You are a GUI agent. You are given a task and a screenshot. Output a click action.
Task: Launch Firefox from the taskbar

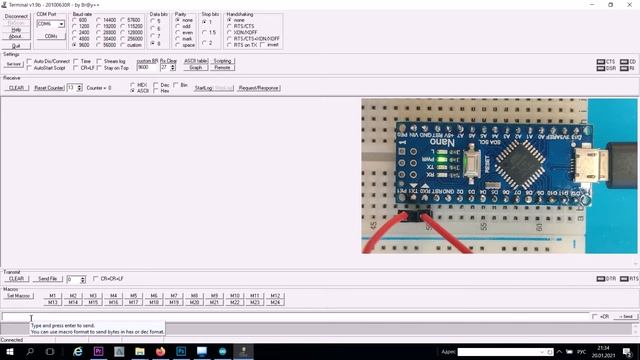click(160, 351)
